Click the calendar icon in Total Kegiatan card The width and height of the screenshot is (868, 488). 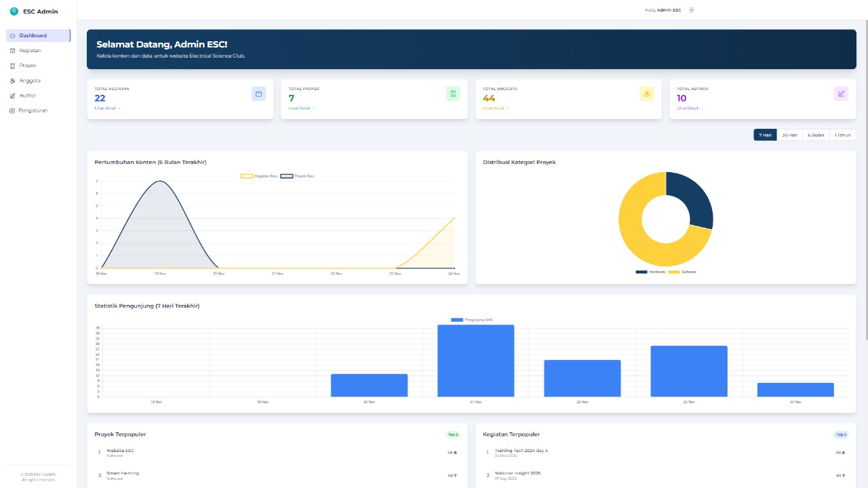(x=258, y=94)
